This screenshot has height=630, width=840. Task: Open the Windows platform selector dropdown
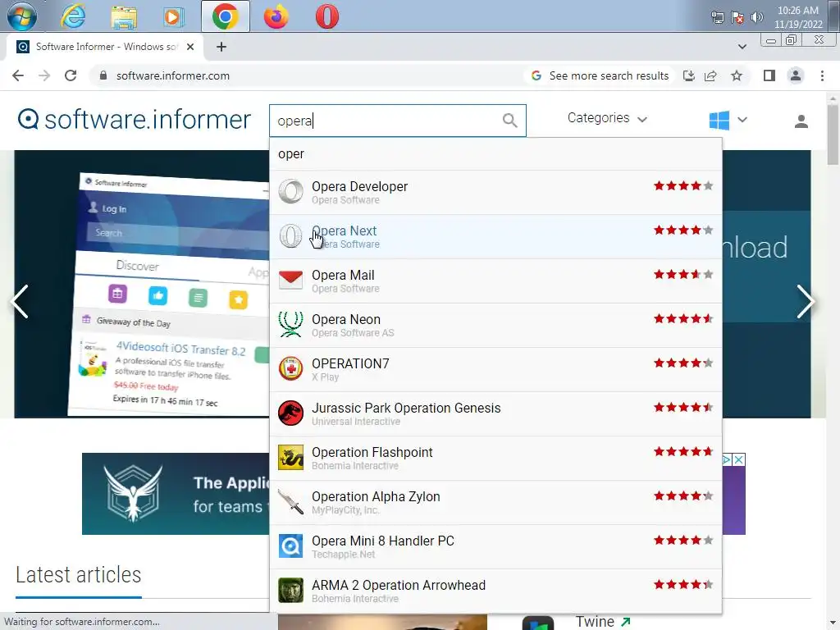[x=728, y=120]
